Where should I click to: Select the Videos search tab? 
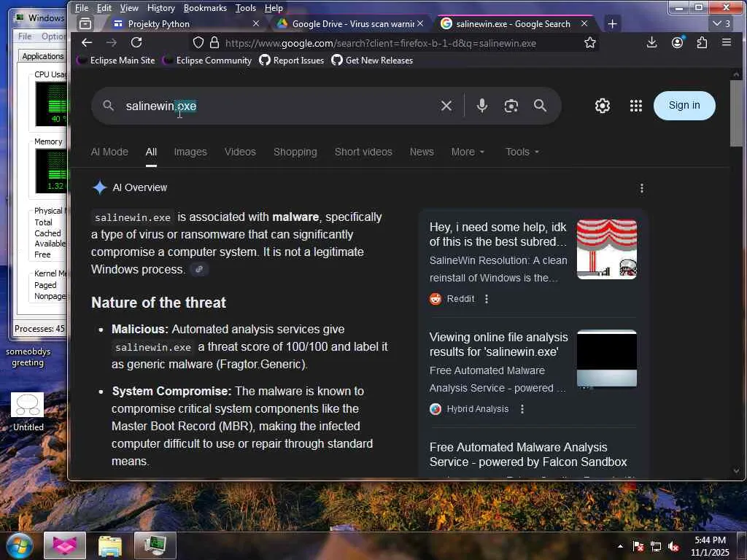pyautogui.click(x=240, y=152)
